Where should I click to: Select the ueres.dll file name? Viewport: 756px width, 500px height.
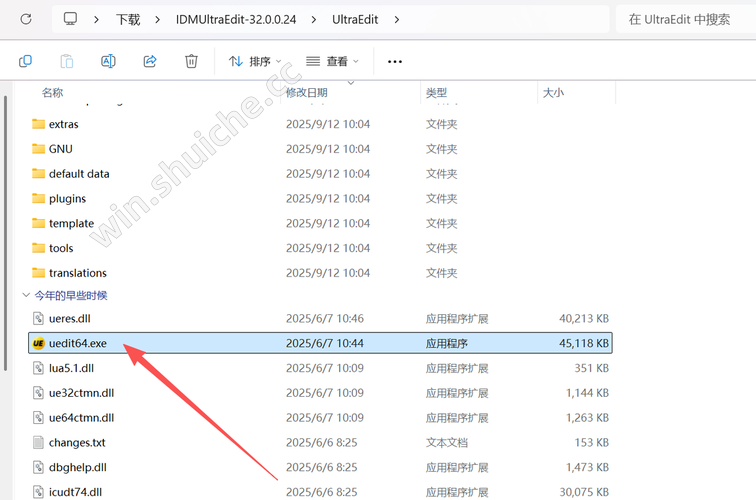coord(70,319)
